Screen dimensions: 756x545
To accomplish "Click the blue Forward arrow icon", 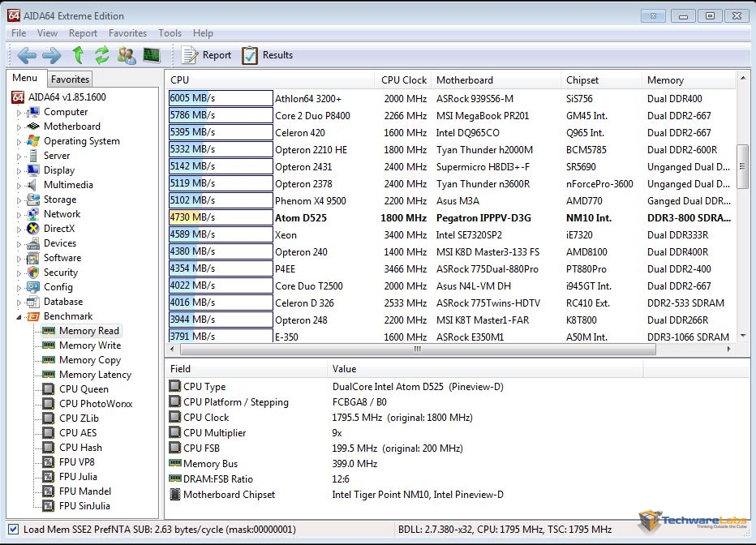I will click(x=51, y=55).
